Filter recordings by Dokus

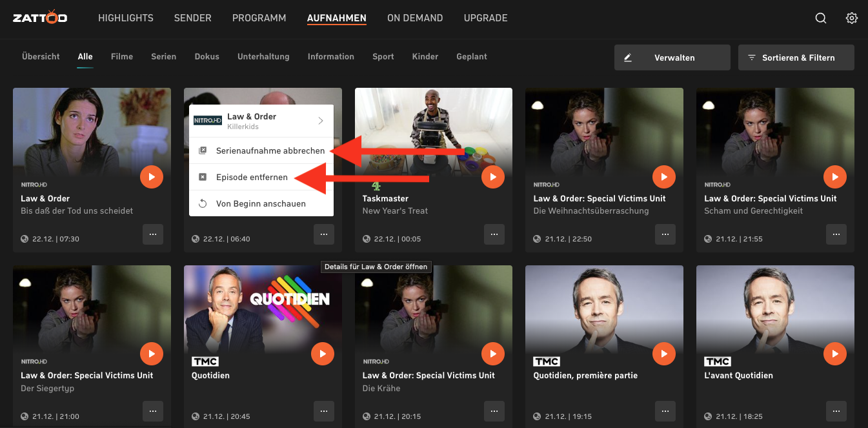pos(207,57)
